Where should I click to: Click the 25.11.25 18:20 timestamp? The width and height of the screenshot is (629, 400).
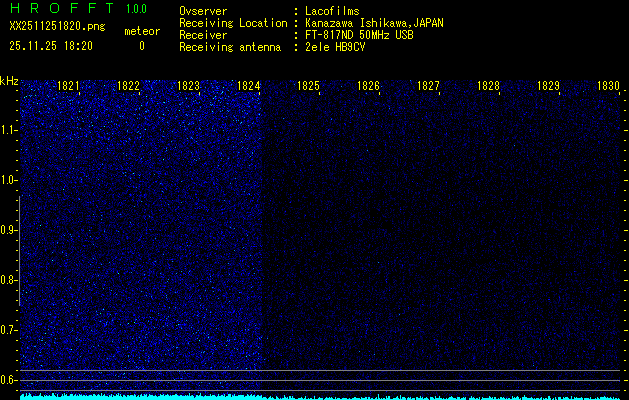(x=51, y=46)
